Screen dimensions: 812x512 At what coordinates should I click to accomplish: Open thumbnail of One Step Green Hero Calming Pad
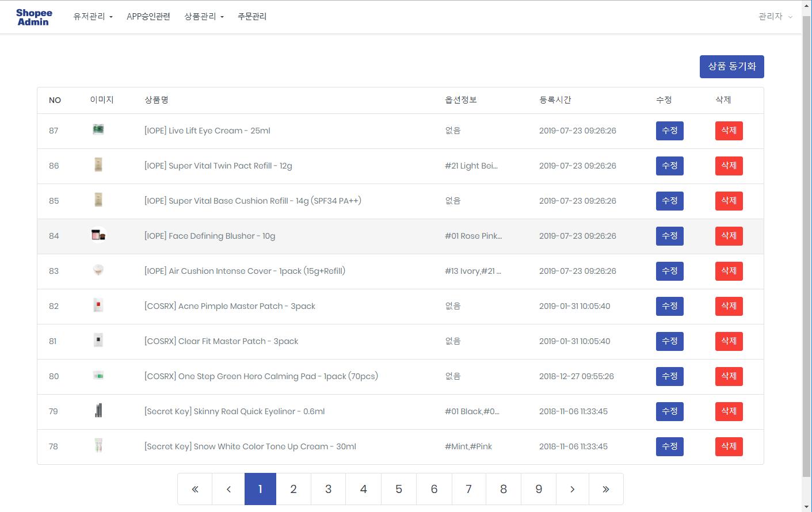click(98, 376)
